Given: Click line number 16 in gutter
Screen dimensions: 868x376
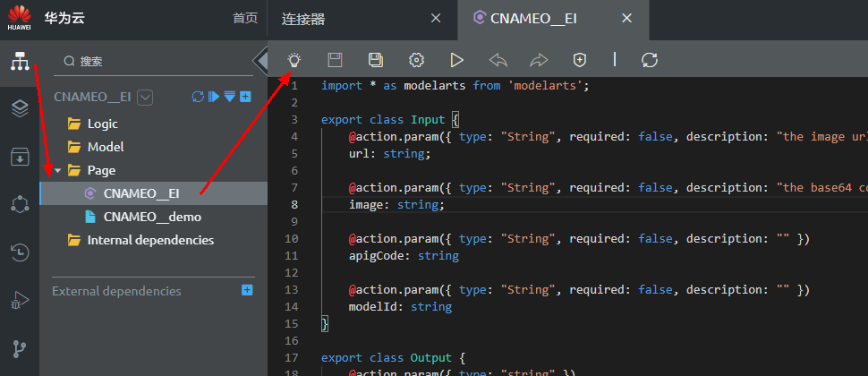Looking at the screenshot, I should (291, 340).
